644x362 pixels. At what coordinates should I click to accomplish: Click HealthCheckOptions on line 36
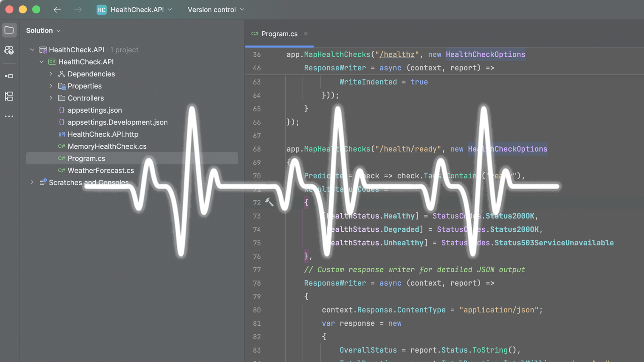click(x=485, y=54)
